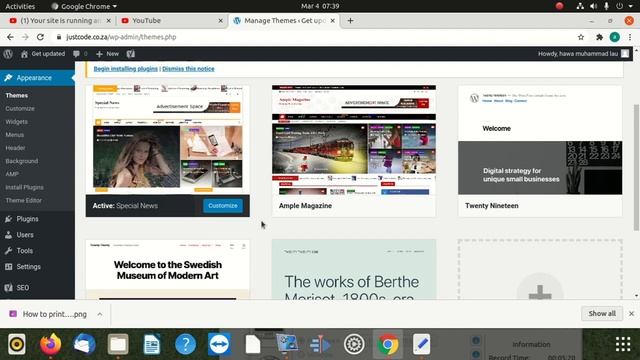Click the Add New Theme plus tile
Viewport: 640px width, 360px height.
(540, 270)
